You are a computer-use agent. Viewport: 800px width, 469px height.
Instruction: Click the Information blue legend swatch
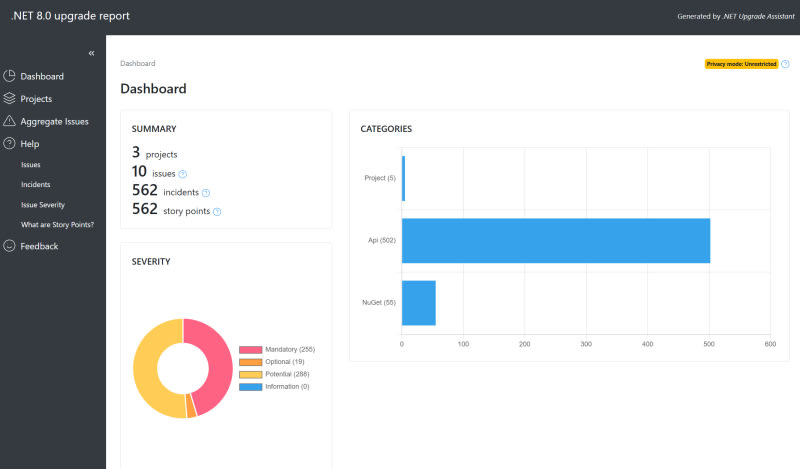coord(249,386)
